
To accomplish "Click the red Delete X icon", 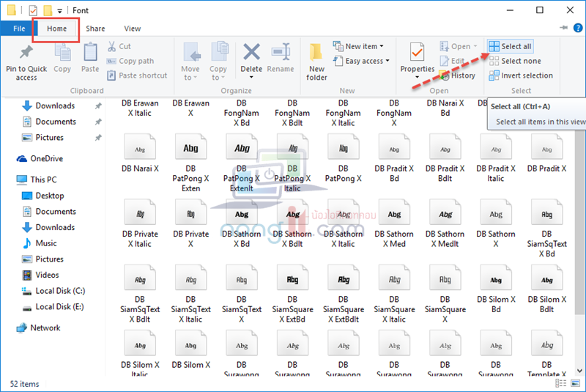I will tap(251, 53).
